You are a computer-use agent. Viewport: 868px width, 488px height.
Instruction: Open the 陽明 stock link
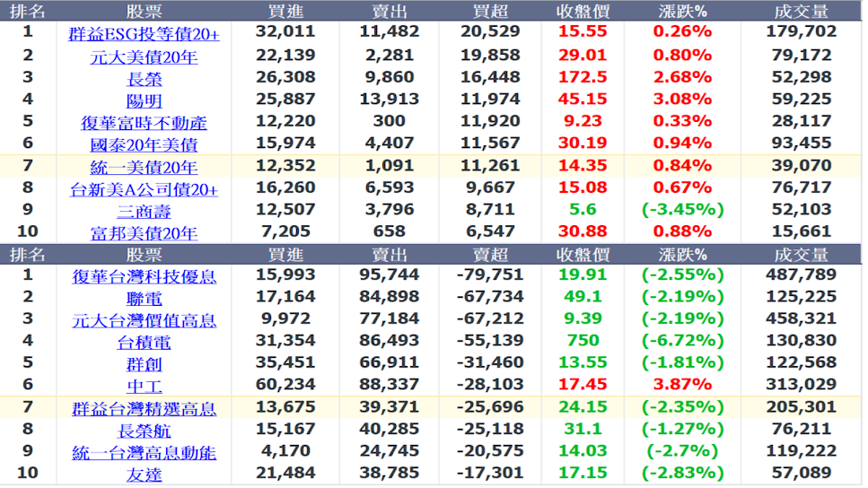pos(144,101)
